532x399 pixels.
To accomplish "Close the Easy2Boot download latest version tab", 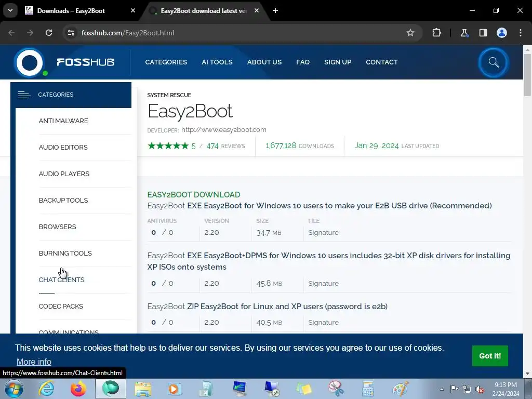I will [x=257, y=10].
